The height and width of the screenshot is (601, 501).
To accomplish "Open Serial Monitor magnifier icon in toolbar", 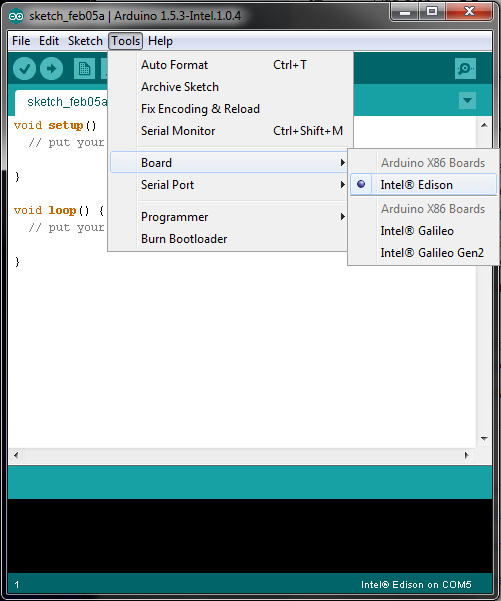I will [465, 69].
